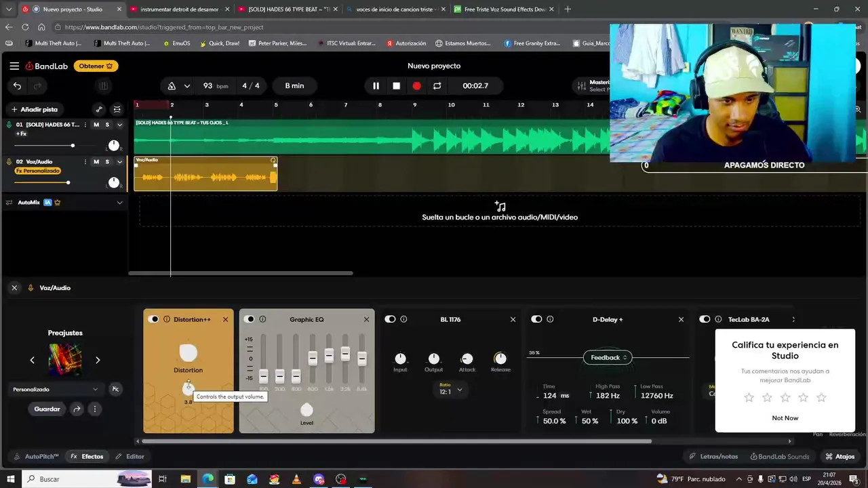Click the automation tool icon beside Añadir pista
Image resolution: width=868 pixels, height=488 pixels.
pyautogui.click(x=99, y=109)
